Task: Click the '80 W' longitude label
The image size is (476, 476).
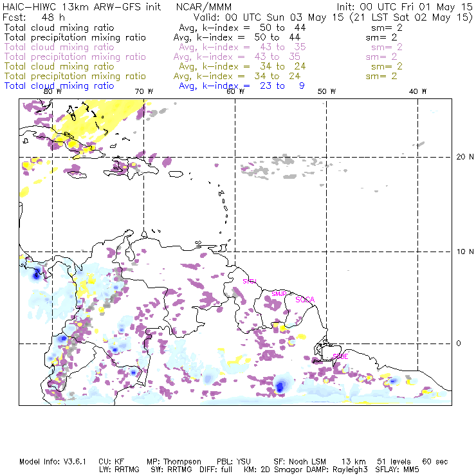Action: [53, 91]
